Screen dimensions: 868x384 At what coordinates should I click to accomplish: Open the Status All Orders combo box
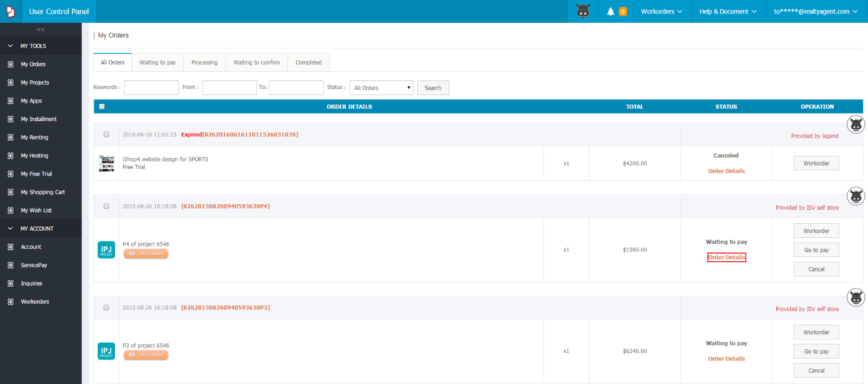(x=381, y=88)
